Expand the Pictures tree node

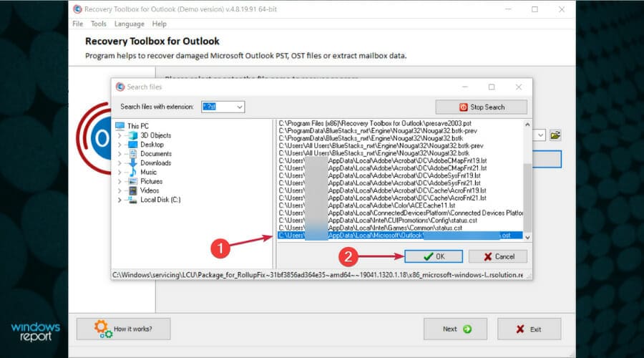point(119,181)
